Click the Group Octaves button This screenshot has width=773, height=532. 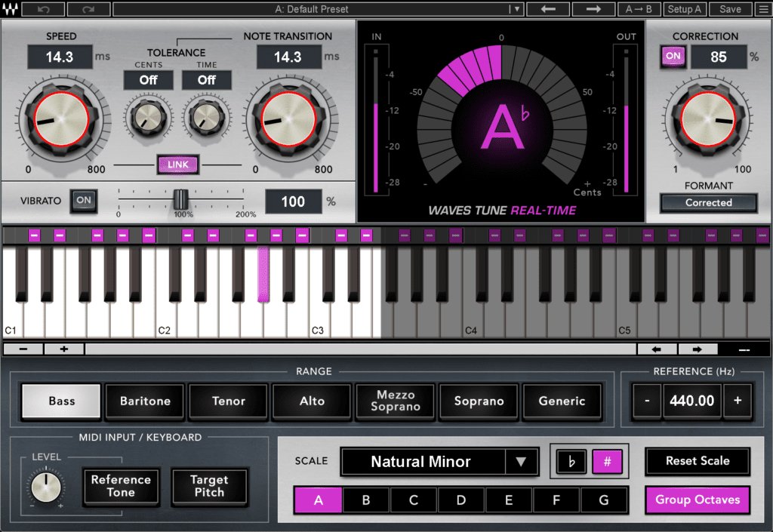[x=697, y=500]
